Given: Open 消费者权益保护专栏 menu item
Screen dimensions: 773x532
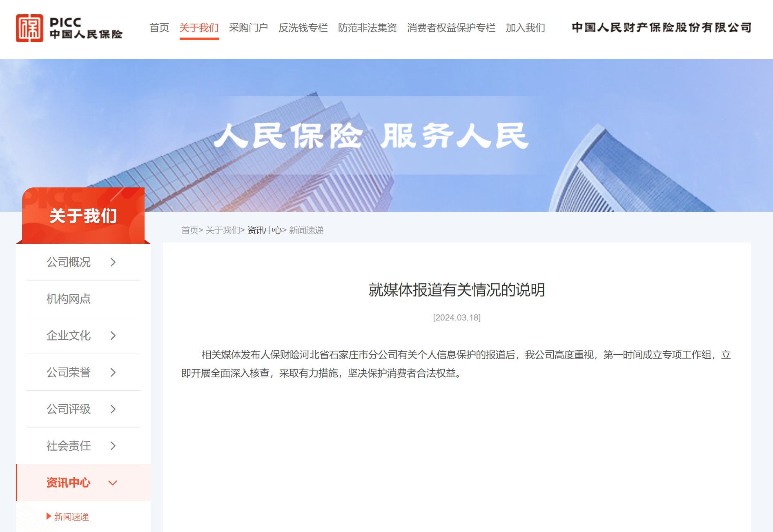Looking at the screenshot, I should click(x=451, y=28).
